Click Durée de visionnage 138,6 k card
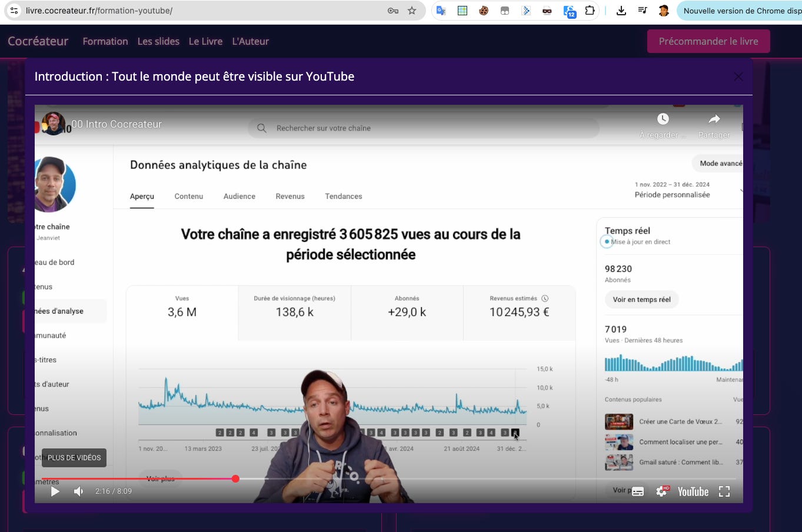 (295, 313)
